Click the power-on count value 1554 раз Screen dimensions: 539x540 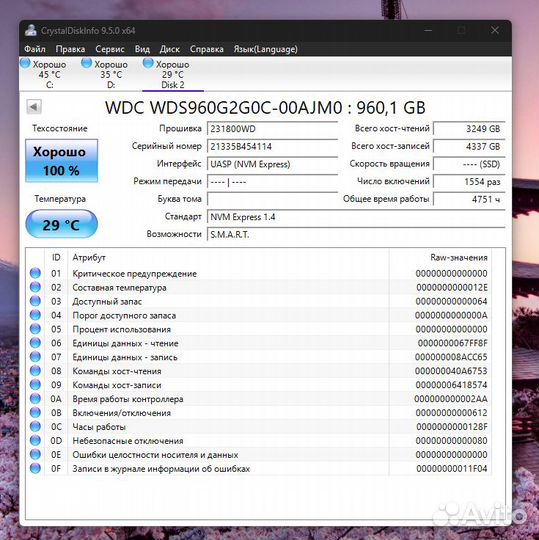[x=469, y=181]
